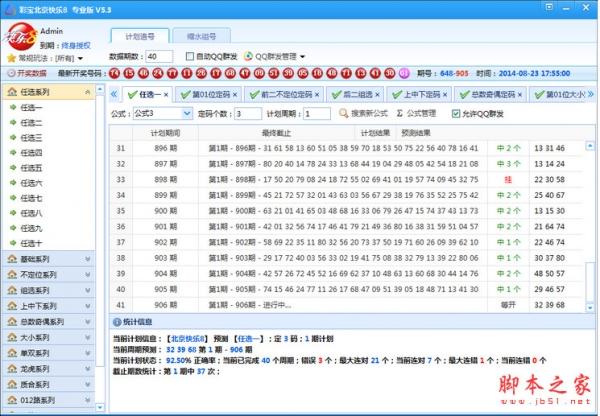Click the purple lottery ball 01
The height and width of the screenshot is (416, 600).
point(404,73)
